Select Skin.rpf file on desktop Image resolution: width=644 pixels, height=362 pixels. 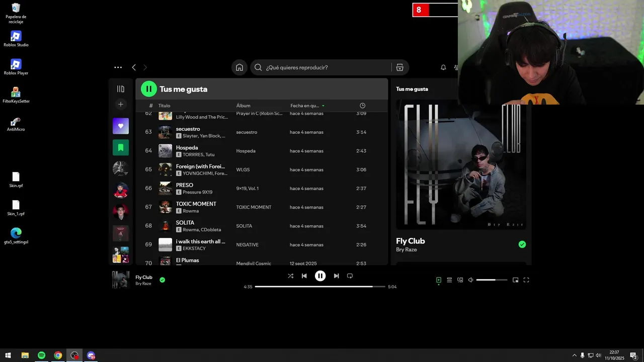16,180
